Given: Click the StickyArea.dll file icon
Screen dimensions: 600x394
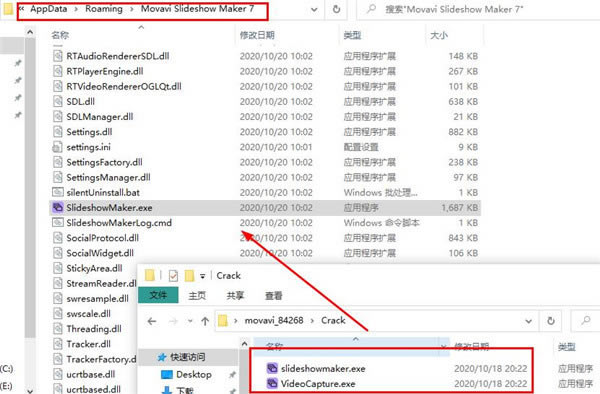Looking at the screenshot, I should point(57,268).
